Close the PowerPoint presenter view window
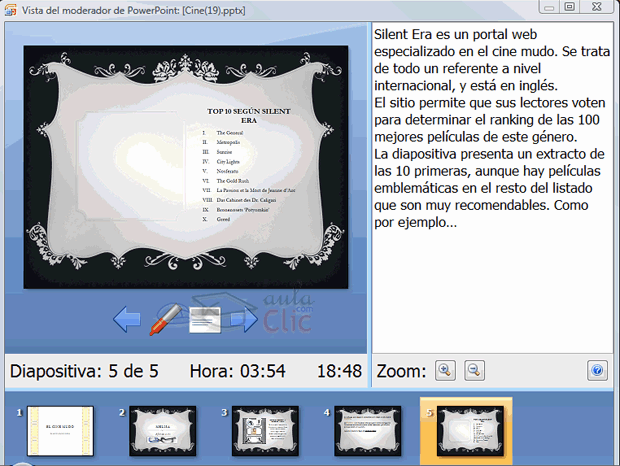 coord(598,6)
